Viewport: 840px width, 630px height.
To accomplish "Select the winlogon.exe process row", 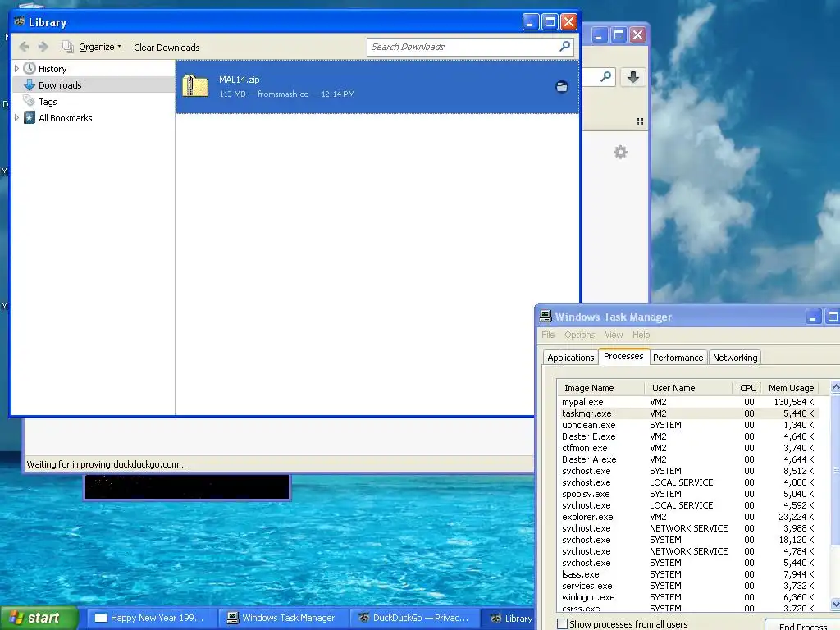I will click(688, 597).
